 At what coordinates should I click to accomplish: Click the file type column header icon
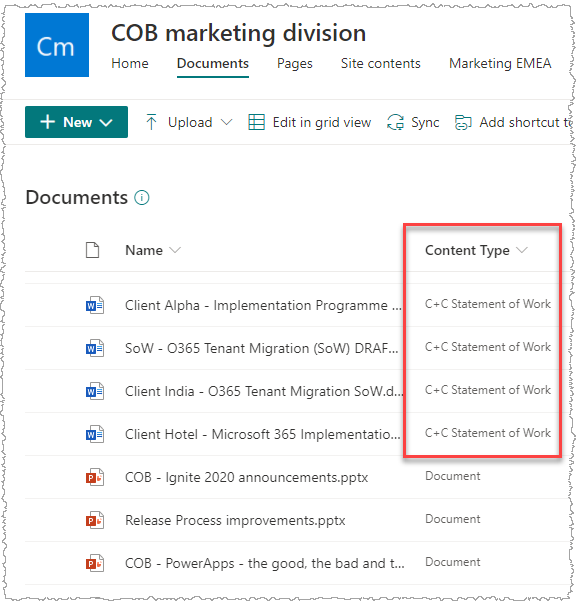pyautogui.click(x=92, y=250)
